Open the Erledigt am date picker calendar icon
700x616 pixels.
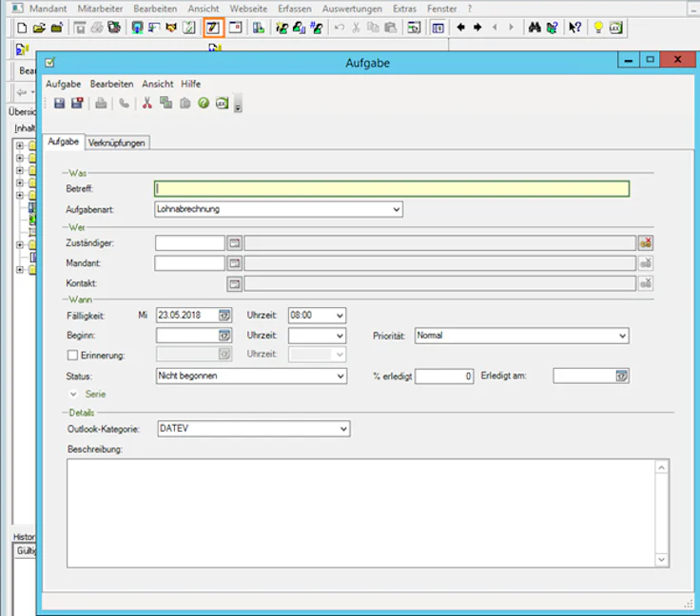pyautogui.click(x=621, y=376)
